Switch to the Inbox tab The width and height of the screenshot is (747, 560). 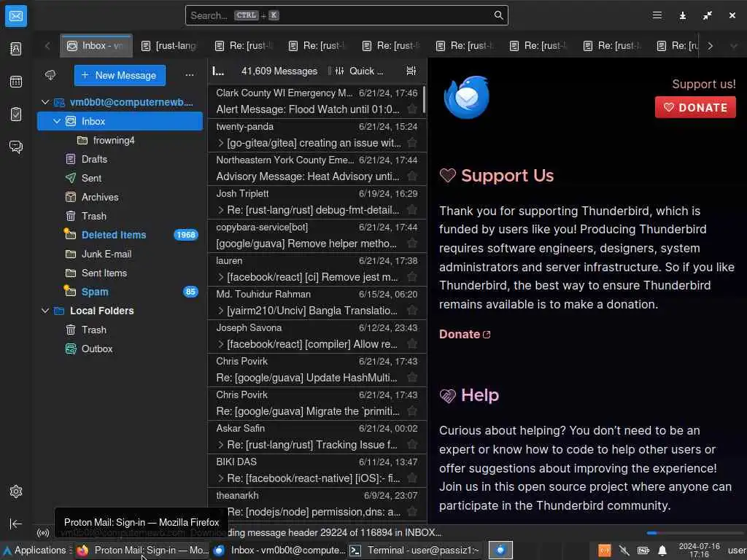pos(96,46)
